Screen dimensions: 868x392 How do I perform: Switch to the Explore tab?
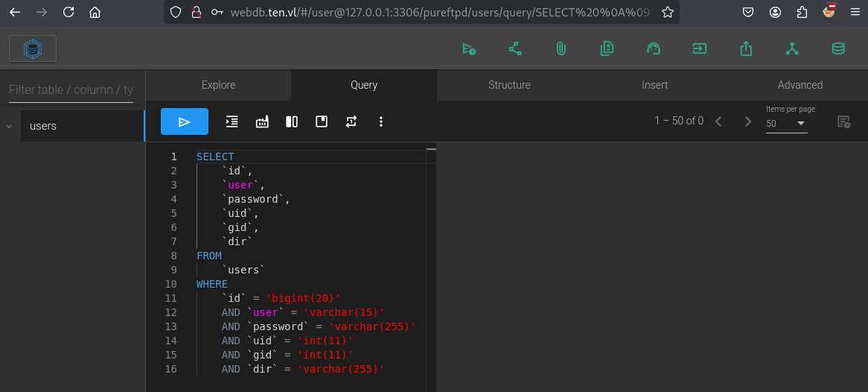218,85
